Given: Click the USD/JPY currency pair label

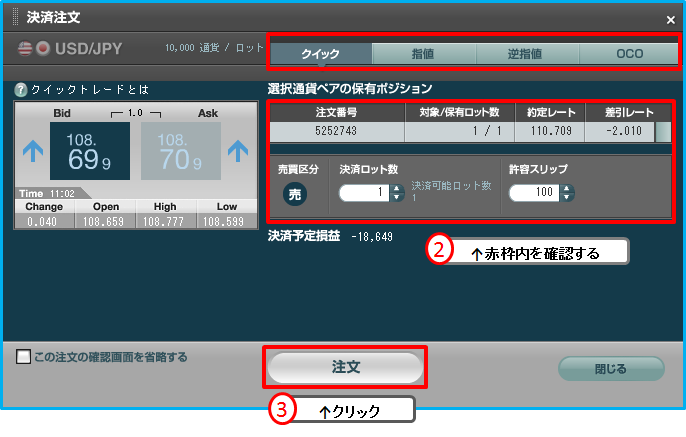Looking at the screenshot, I should (x=88, y=49).
